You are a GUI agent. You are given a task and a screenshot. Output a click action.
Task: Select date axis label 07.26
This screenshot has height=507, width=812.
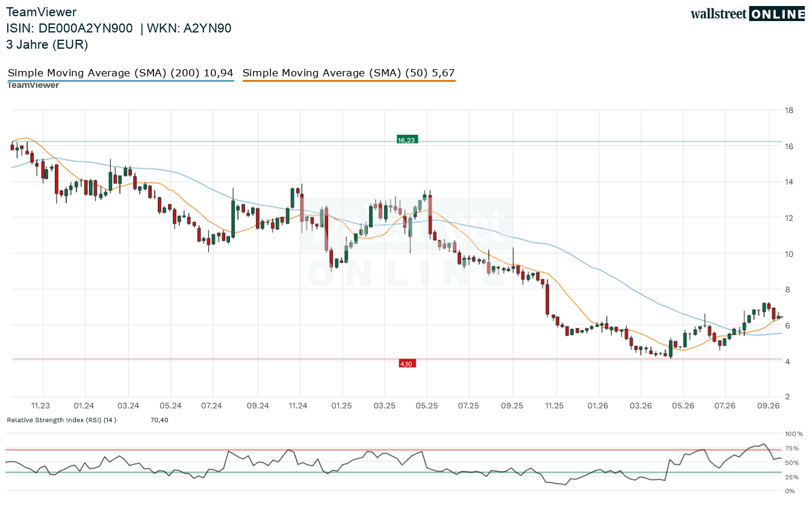(725, 406)
